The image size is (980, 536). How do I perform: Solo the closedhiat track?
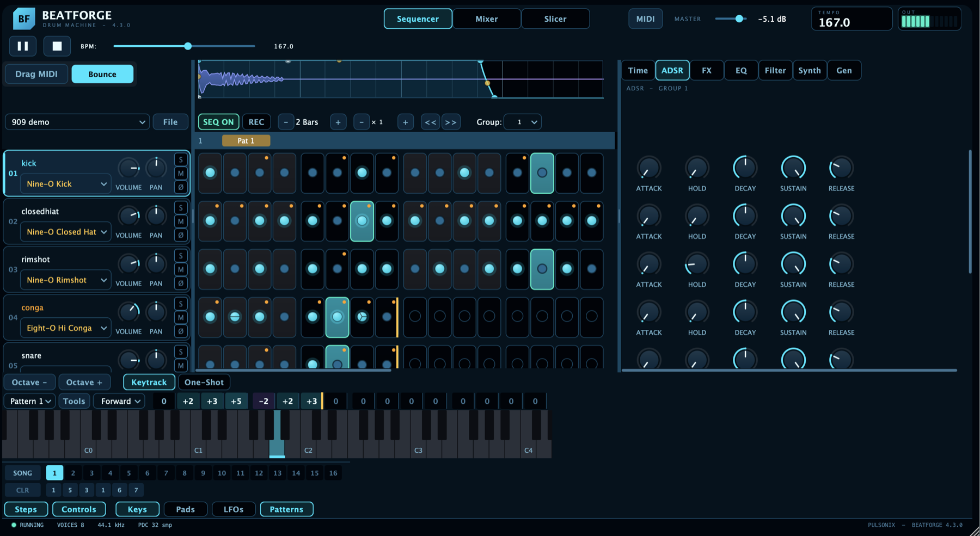coord(181,208)
